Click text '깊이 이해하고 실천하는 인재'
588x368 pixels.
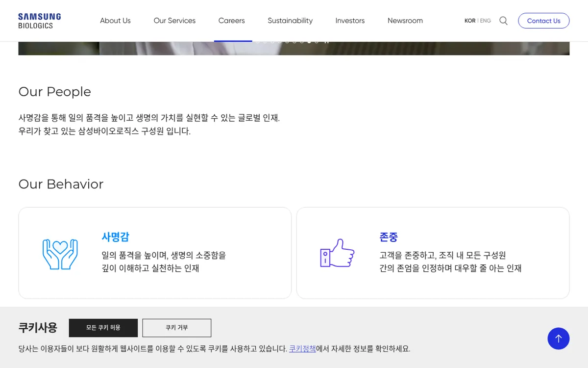tap(150, 268)
